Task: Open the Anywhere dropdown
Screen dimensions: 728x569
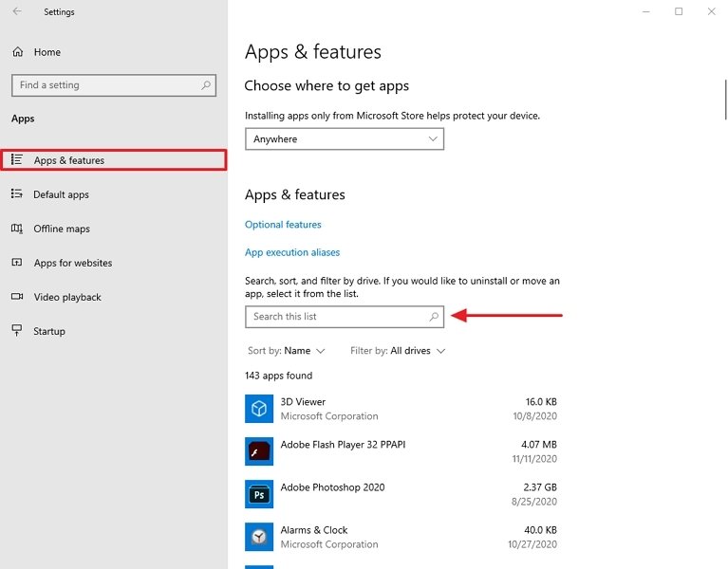Action: click(x=344, y=139)
